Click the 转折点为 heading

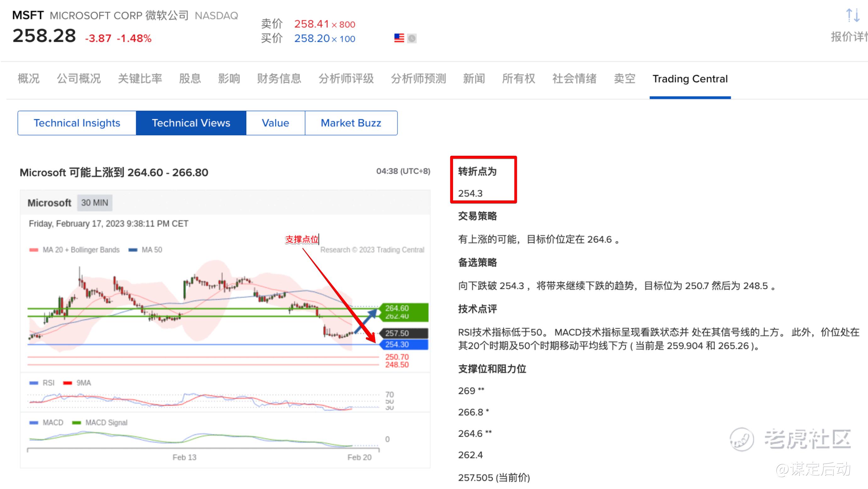pos(478,172)
